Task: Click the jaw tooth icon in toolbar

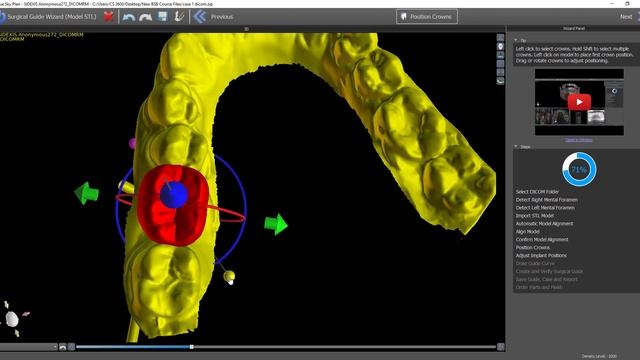Action: point(179,16)
